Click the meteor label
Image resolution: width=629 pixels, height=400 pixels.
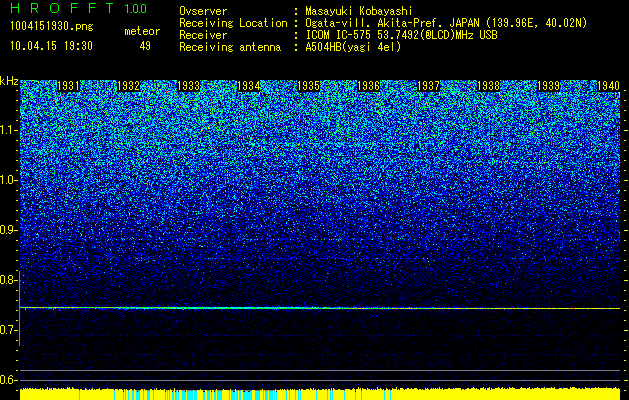[x=142, y=31]
